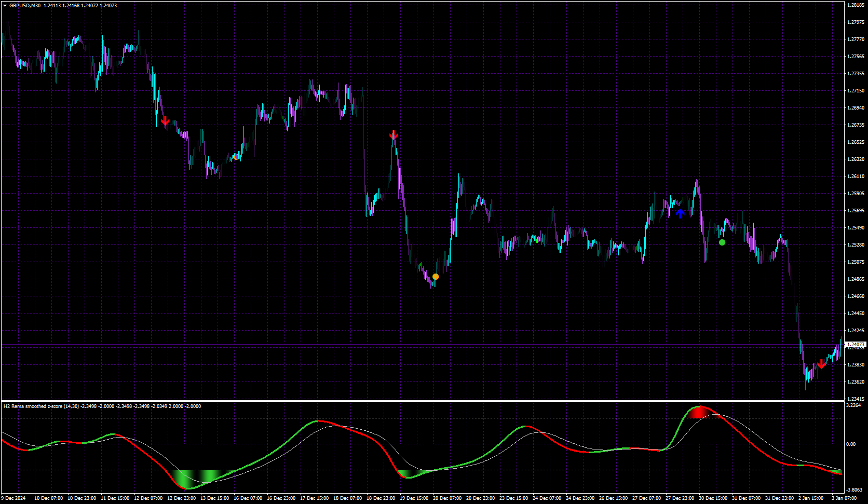Select the 17 Dec 15:00 date label

tap(314, 498)
